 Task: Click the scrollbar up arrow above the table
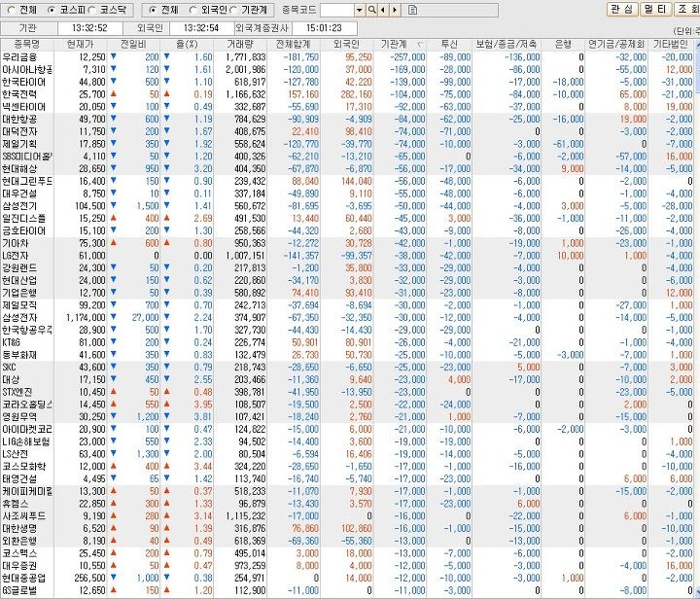697,44
